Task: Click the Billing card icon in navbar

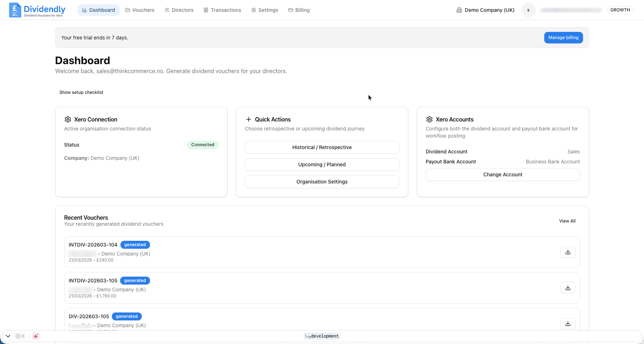Action: point(290,10)
